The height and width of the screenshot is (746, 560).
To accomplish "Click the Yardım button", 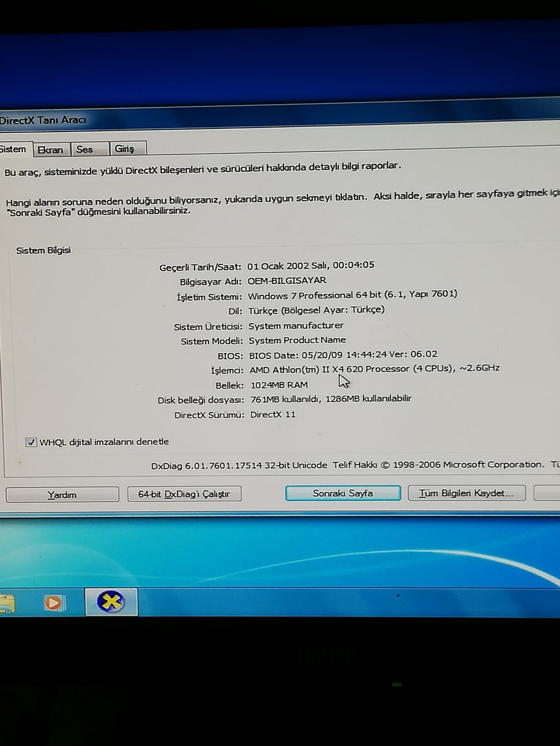I will click(62, 495).
